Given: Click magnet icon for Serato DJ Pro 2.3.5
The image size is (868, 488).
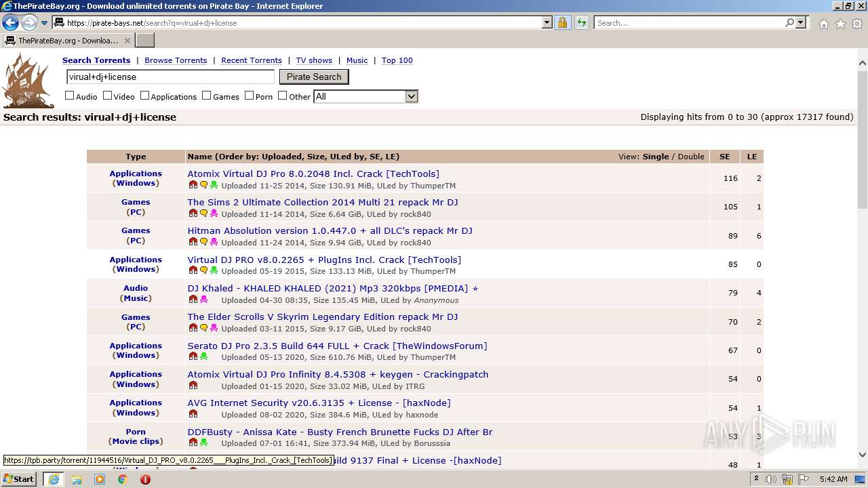Looking at the screenshot, I should (x=193, y=357).
